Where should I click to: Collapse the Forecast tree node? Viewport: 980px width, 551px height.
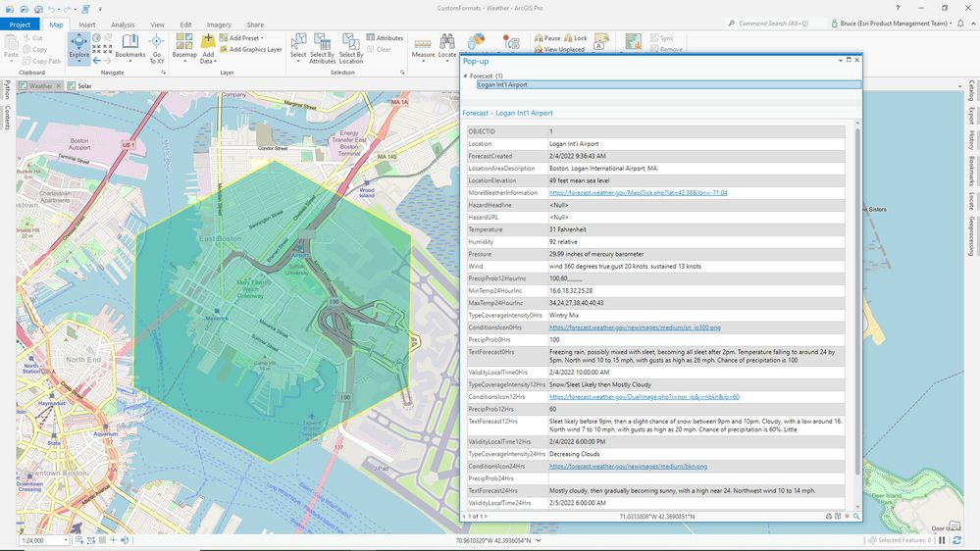465,75
